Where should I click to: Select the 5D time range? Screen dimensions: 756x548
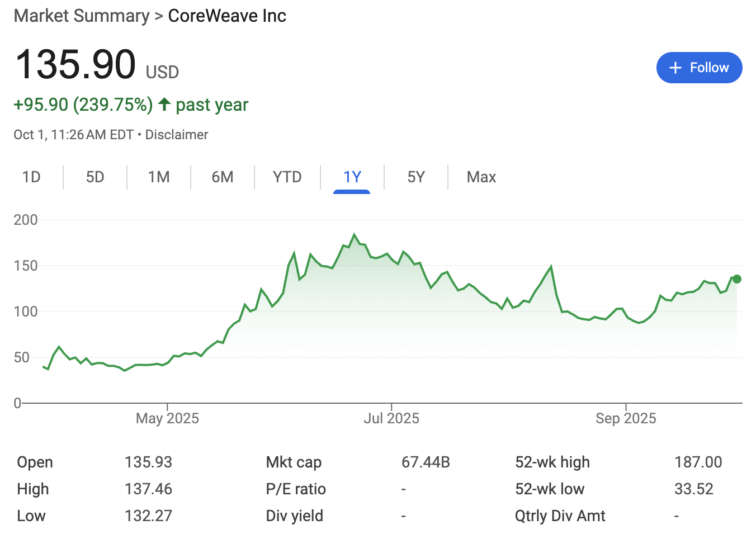tap(95, 177)
